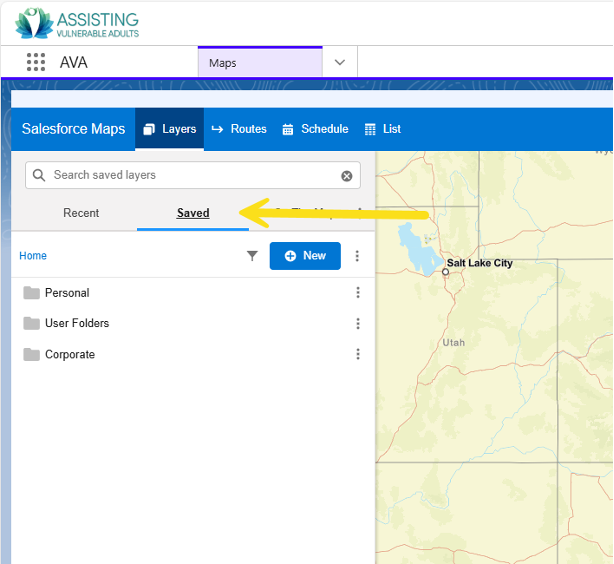614x564 pixels.
Task: Open the User Folders options menu
Action: coord(358,324)
